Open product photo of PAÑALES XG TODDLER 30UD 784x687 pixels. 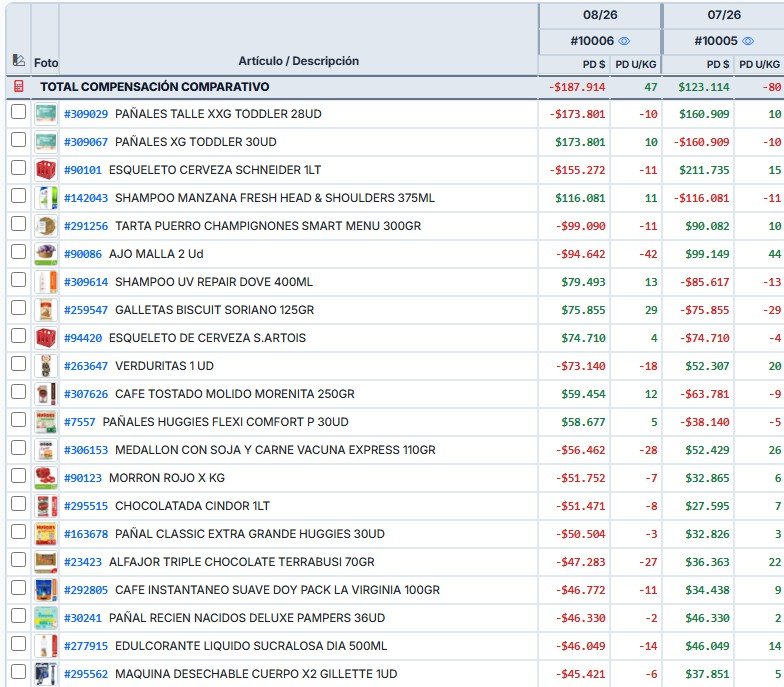pos(46,142)
